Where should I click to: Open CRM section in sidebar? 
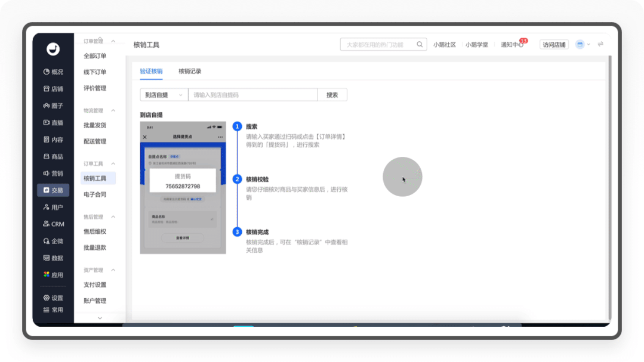[53, 224]
